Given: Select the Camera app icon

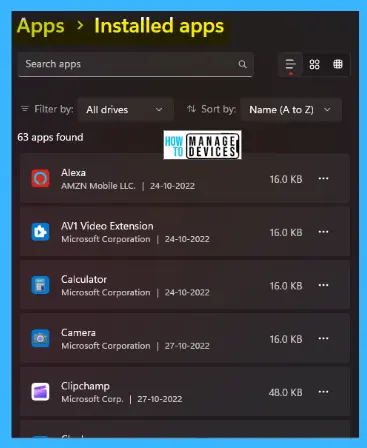Looking at the screenshot, I should pyautogui.click(x=40, y=338).
